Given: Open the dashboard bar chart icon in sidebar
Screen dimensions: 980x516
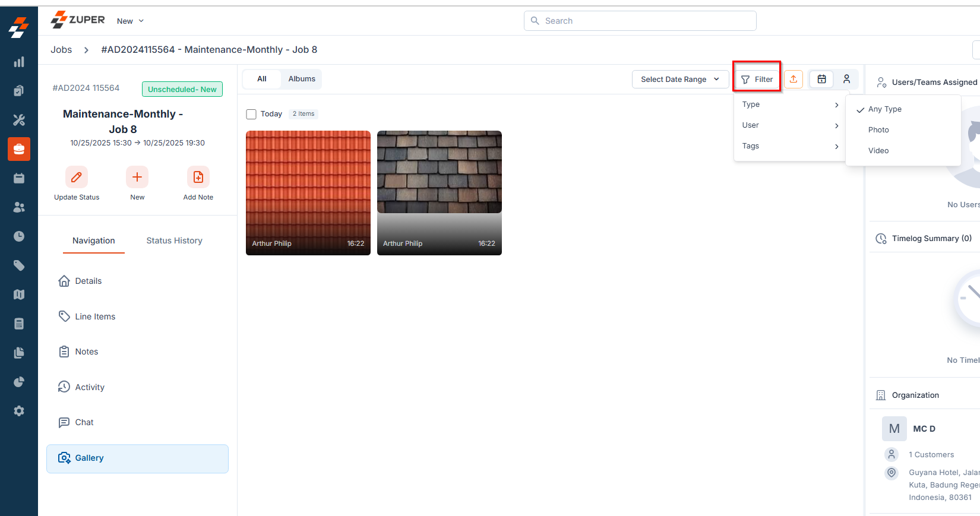Looking at the screenshot, I should tap(19, 62).
